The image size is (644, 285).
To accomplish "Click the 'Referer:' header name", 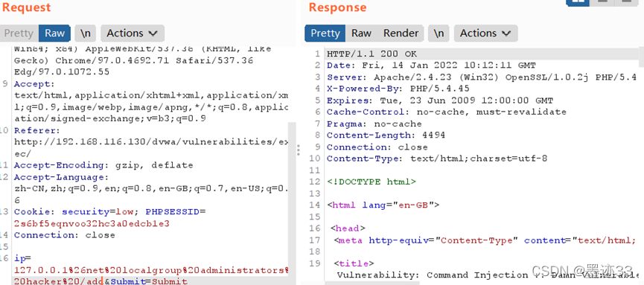I will [37, 130].
